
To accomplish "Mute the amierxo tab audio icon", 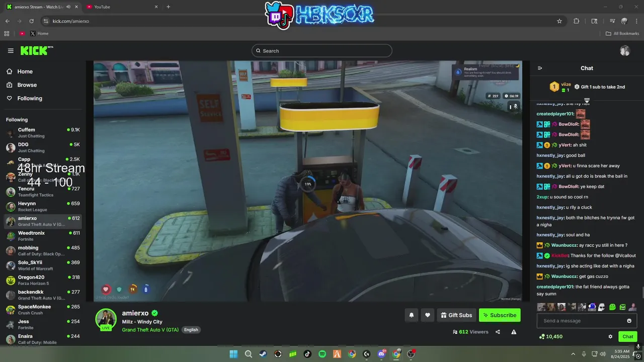I will (68, 7).
